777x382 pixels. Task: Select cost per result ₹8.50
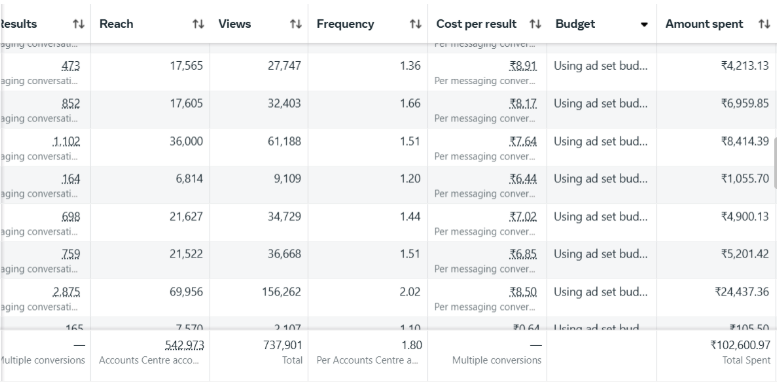coord(523,292)
